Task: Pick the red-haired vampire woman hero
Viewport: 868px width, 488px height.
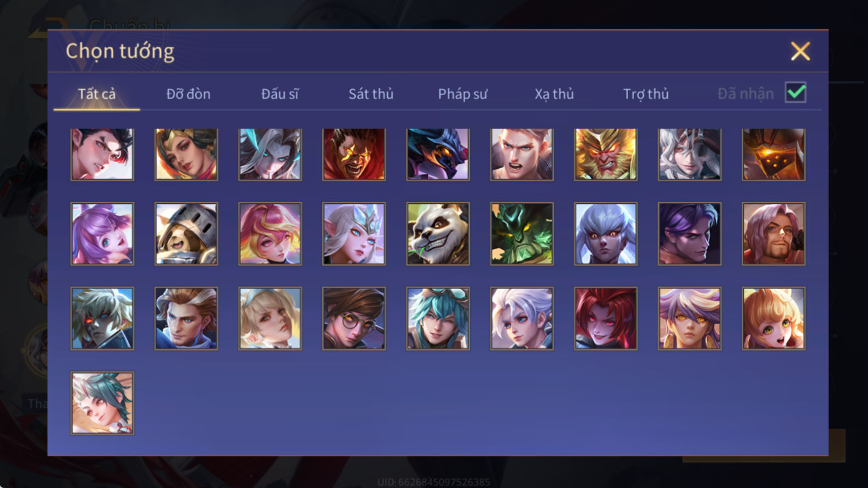Action: tap(606, 318)
